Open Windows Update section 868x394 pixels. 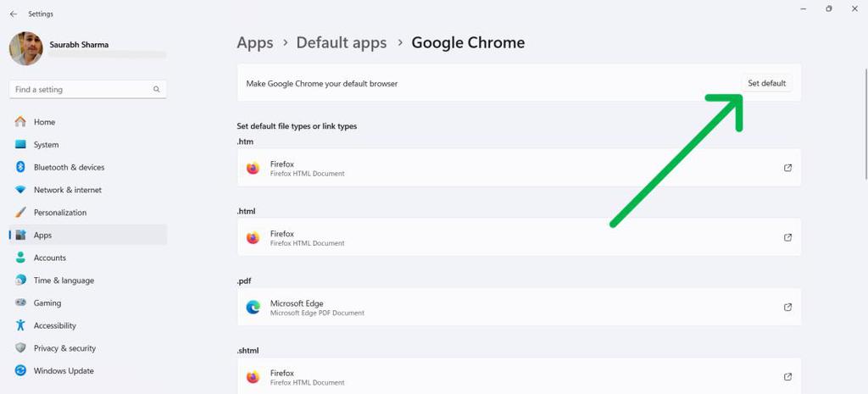click(x=64, y=371)
